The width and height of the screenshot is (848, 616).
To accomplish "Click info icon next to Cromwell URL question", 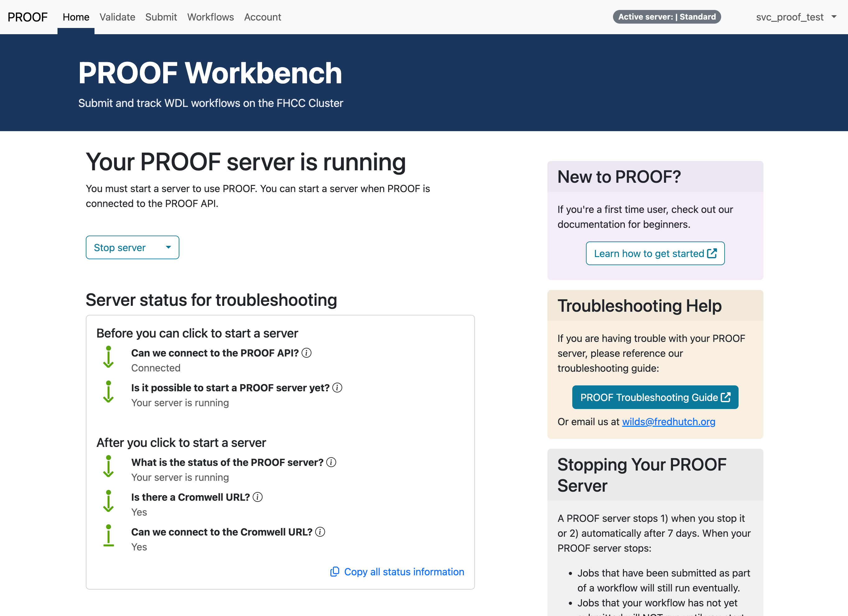I will coord(257,497).
